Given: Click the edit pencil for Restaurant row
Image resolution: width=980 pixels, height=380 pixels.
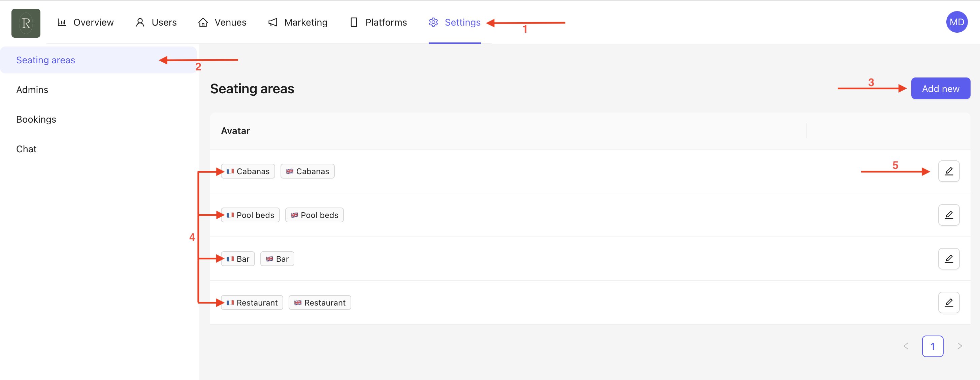Looking at the screenshot, I should pyautogui.click(x=948, y=303).
